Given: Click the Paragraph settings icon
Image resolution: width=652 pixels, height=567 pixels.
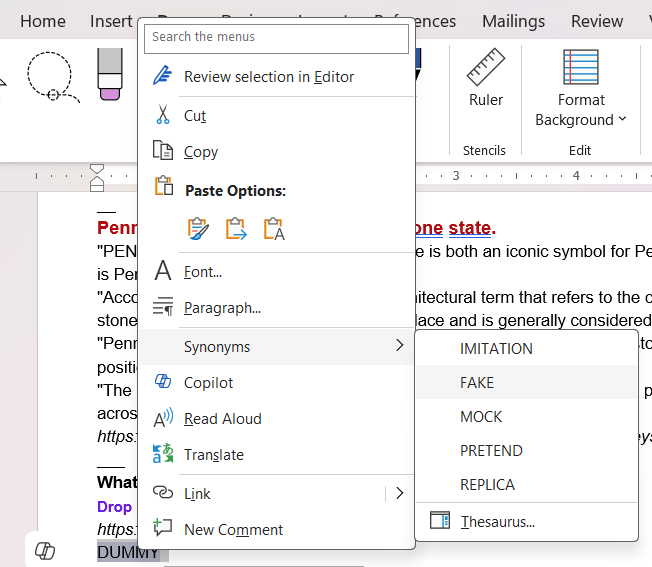Looking at the screenshot, I should click(163, 306).
